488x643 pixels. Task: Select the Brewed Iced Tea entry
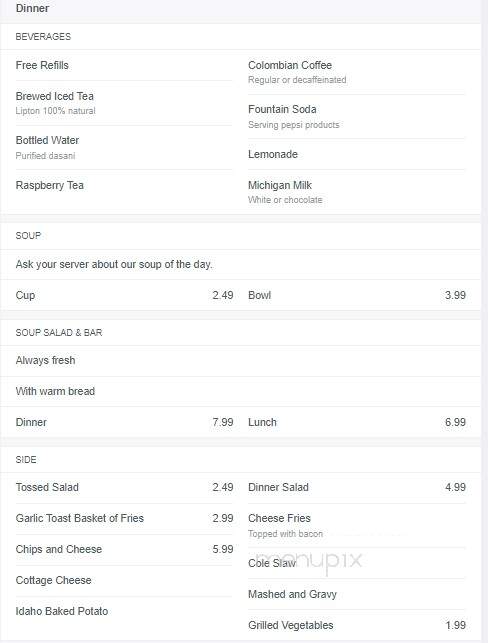point(55,96)
